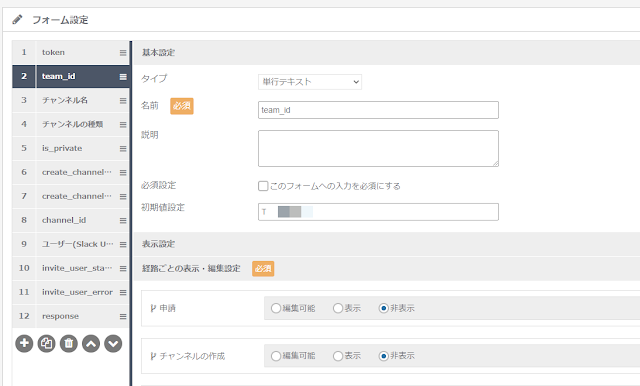Select 表示 for チャンネルの作成 route
The height and width of the screenshot is (386, 640).
(x=338, y=356)
